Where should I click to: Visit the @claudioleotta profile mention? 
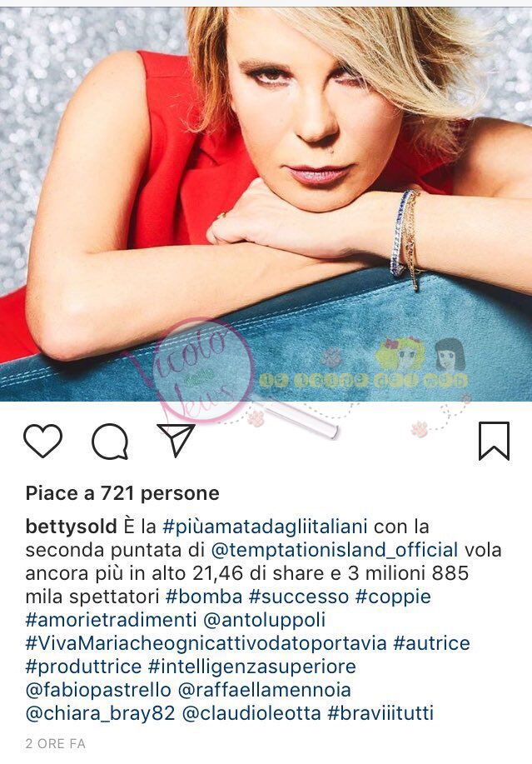(251, 713)
